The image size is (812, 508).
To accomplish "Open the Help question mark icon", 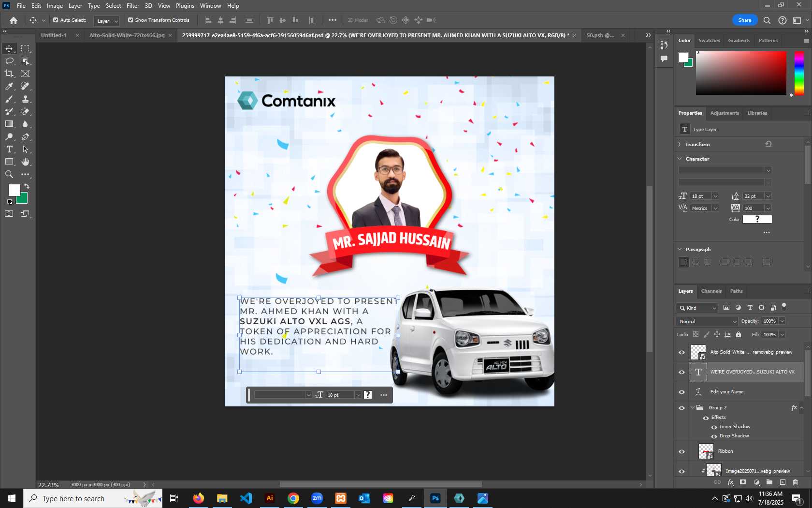I will pyautogui.click(x=783, y=20).
